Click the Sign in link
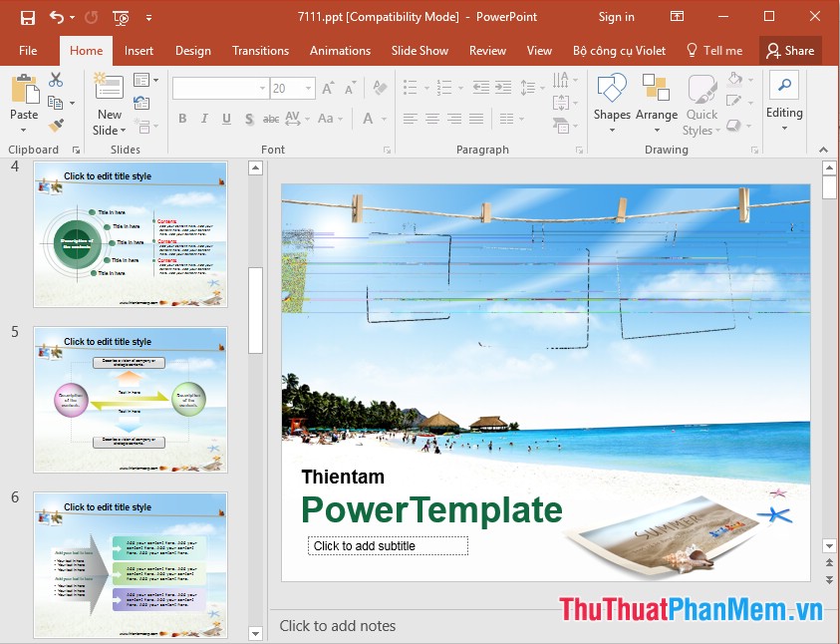The height and width of the screenshot is (644, 840). coord(616,16)
